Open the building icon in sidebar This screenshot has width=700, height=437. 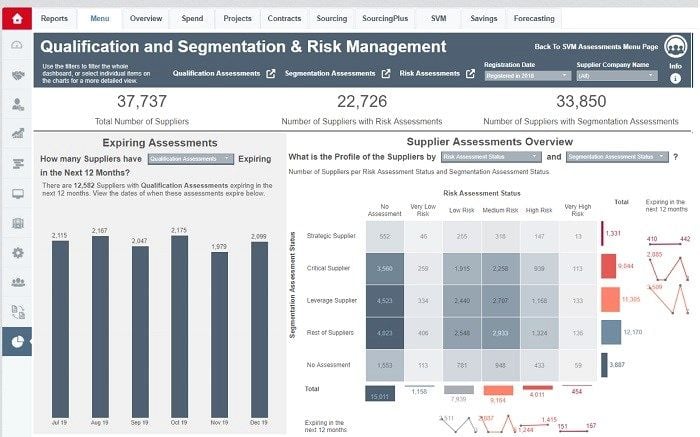(17, 223)
